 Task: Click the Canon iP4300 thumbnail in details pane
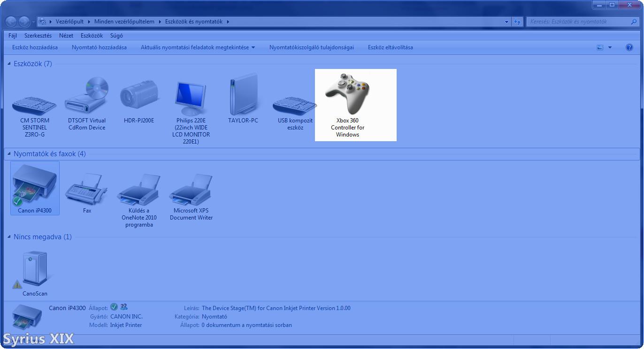pyautogui.click(x=27, y=317)
